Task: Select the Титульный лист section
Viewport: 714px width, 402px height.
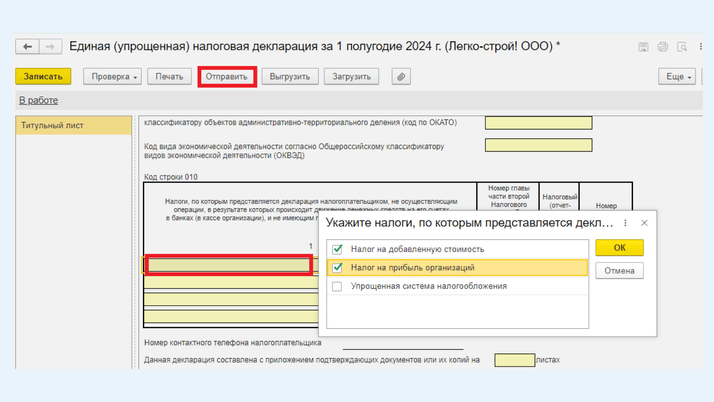Action: point(75,126)
